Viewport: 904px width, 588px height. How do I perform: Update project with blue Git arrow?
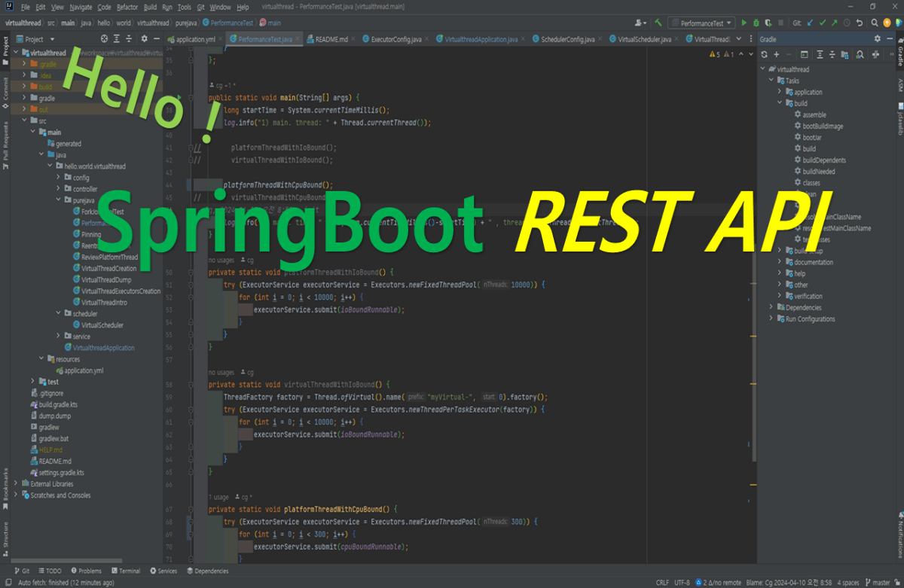[x=810, y=23]
